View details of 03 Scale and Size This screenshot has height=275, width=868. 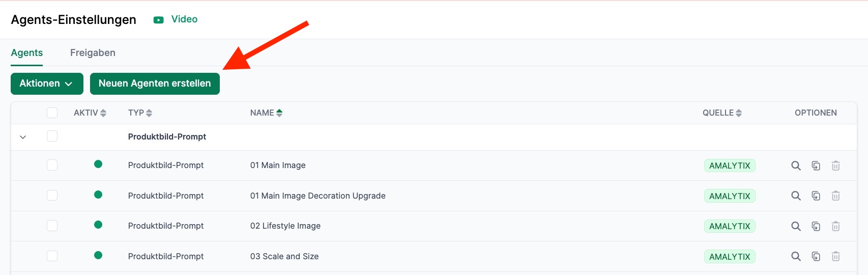[796, 257]
